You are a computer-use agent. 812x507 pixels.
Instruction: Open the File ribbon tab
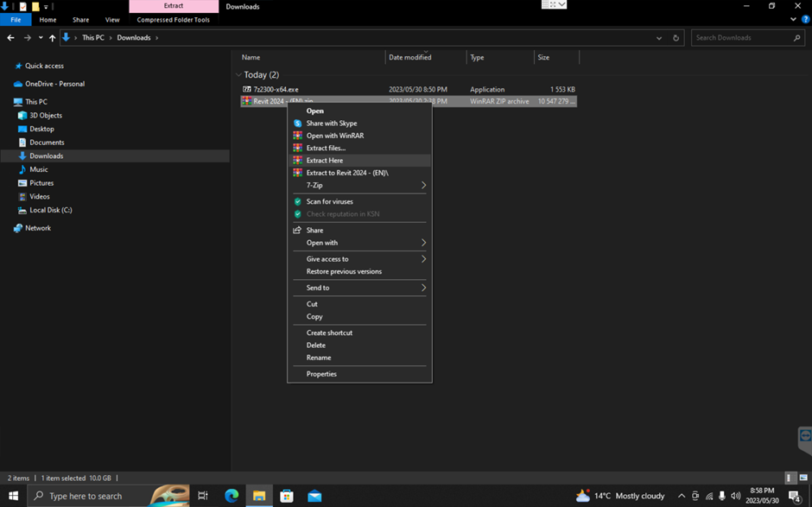click(x=16, y=20)
